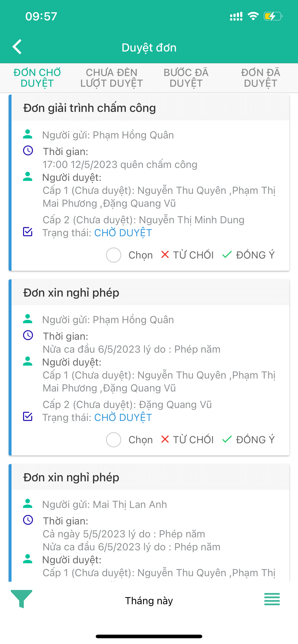
Task: Tap sender person icon for Mai Thị Lan Anh
Action: (28, 504)
